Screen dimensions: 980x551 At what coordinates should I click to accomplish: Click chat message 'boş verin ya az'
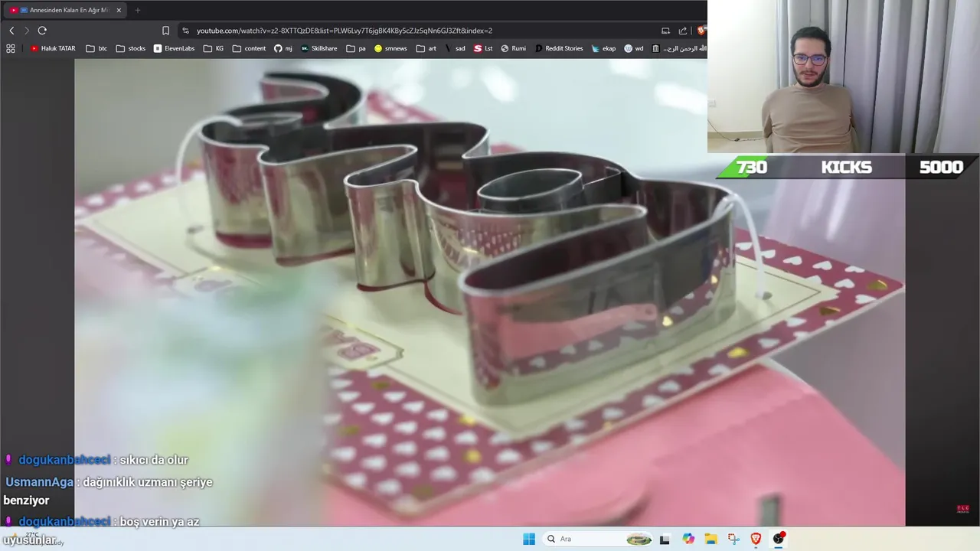[159, 521]
